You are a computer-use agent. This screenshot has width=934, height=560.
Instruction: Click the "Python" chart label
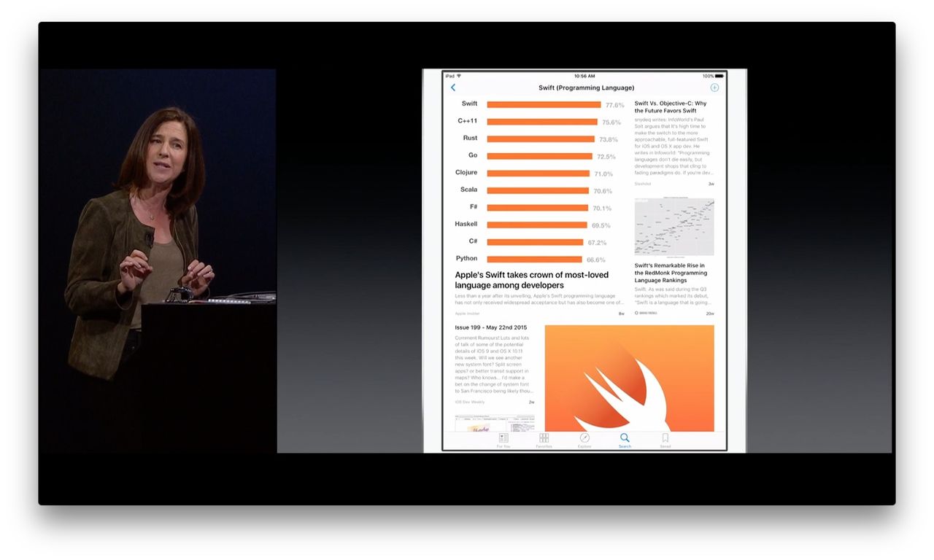click(x=467, y=258)
